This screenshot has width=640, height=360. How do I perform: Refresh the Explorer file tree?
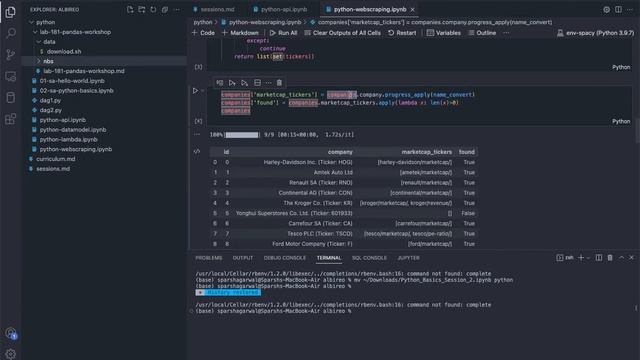click(x=153, y=9)
